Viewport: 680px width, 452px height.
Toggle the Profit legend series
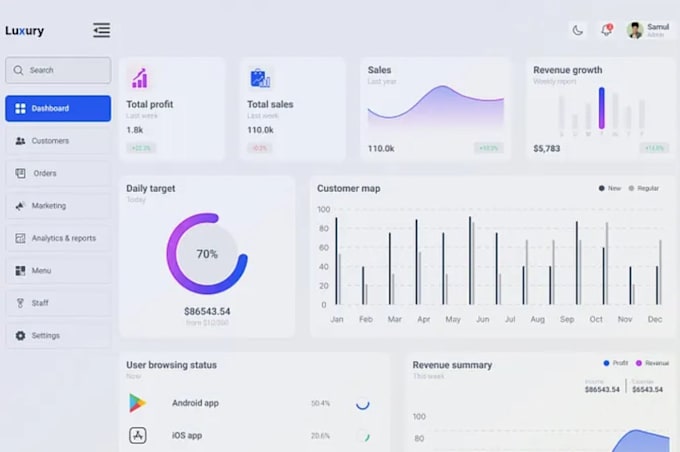pyautogui.click(x=616, y=363)
